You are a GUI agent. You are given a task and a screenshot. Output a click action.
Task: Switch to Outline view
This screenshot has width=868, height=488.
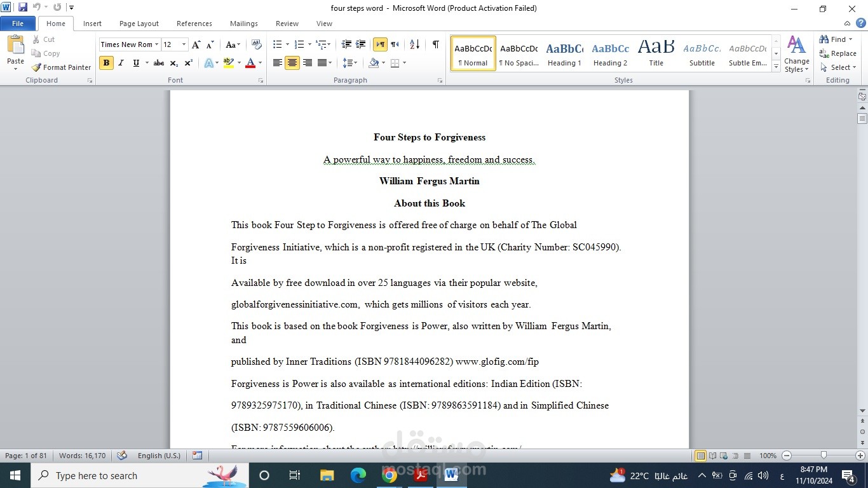[x=735, y=456]
